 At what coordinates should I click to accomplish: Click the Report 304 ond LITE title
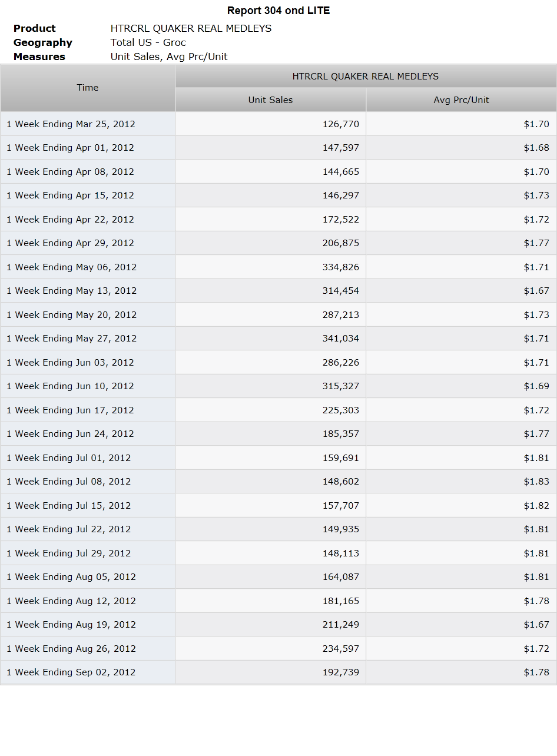[278, 11]
